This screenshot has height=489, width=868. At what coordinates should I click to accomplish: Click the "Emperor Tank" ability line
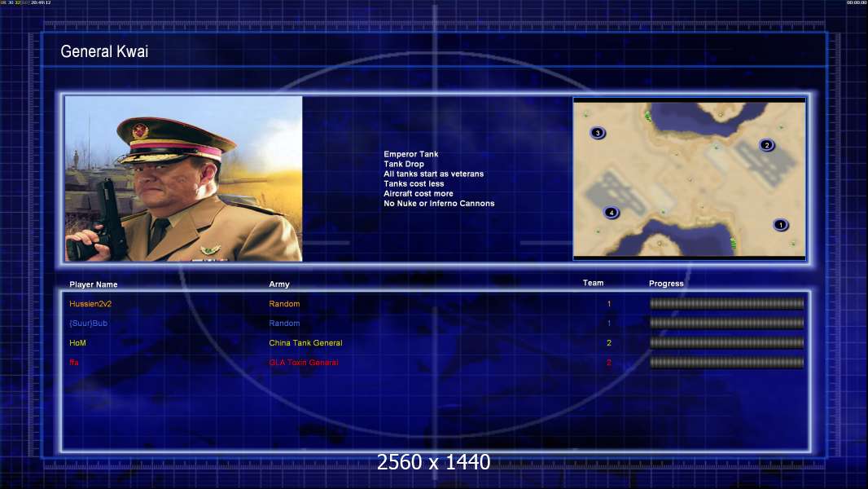tap(410, 154)
